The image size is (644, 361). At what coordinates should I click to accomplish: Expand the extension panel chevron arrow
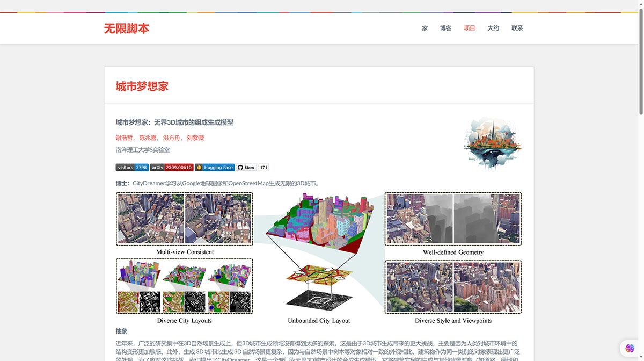(x=641, y=357)
